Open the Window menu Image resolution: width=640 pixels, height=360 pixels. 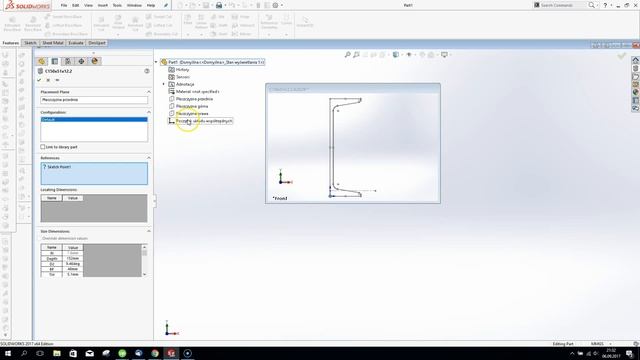(x=134, y=5)
